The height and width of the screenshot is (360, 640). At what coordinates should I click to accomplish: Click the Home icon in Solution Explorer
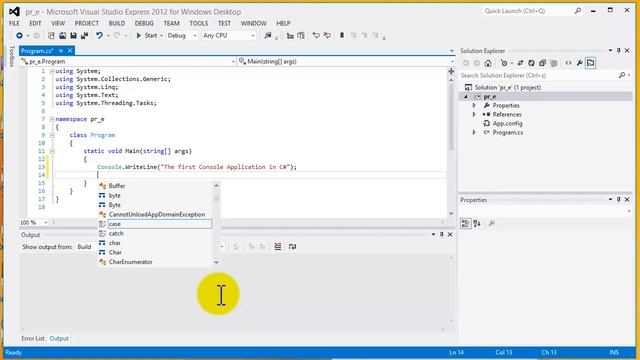(x=488, y=63)
